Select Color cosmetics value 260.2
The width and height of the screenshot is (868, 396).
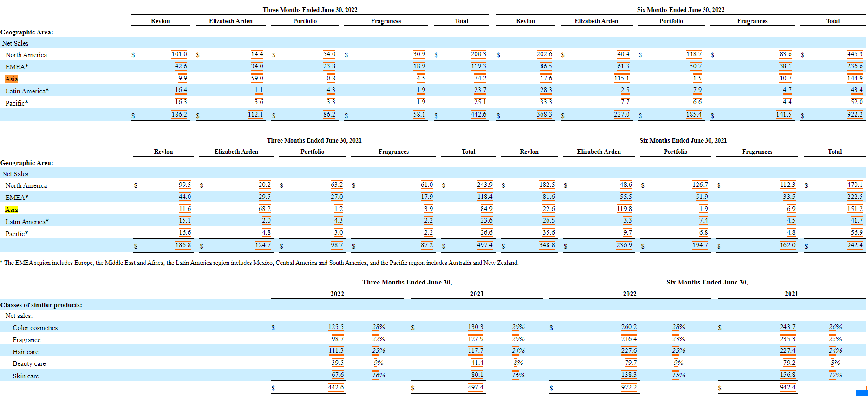(x=629, y=327)
